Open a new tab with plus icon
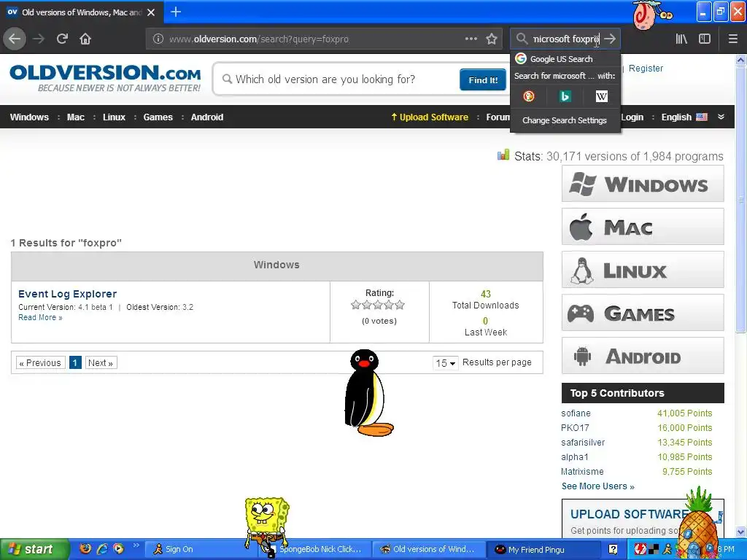This screenshot has width=747, height=560. [x=176, y=12]
